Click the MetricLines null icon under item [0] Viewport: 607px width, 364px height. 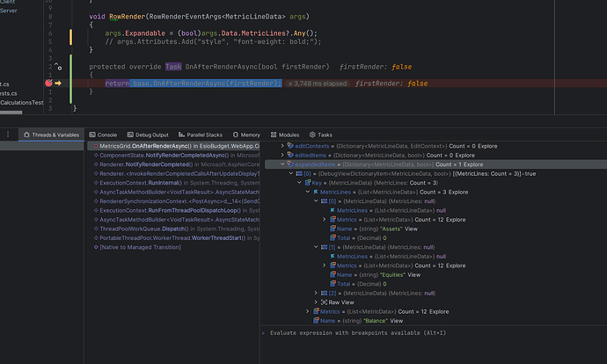point(333,210)
